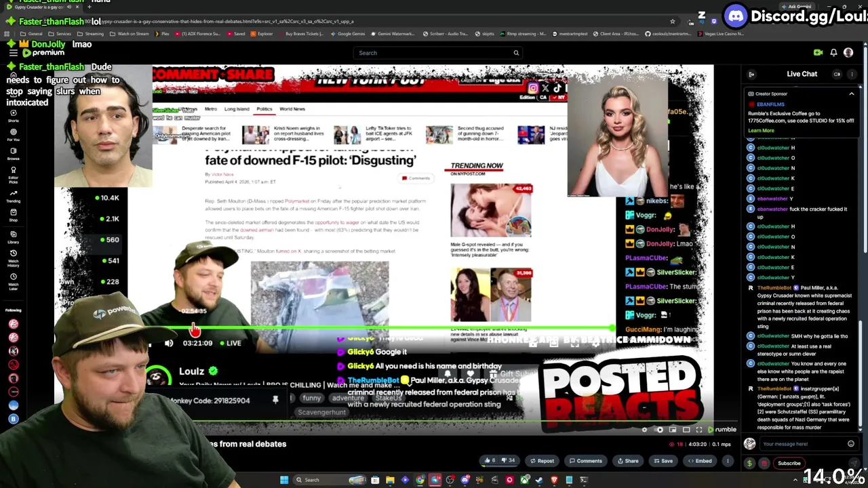868x488 pixels.
Task: Bookmark this page with the star icon
Action: pyautogui.click(x=672, y=21)
